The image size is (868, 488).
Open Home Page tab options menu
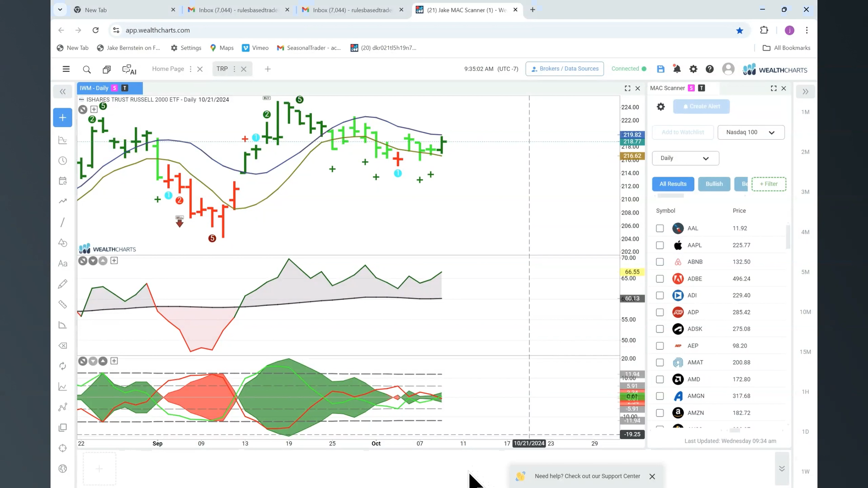(190, 69)
